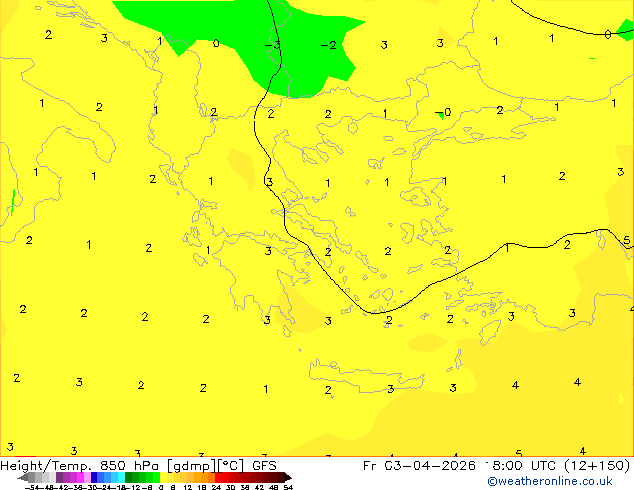Screen dimensions: 634x490
Task: Click the '-54' label at the legend's left end
Action: tap(32, 487)
